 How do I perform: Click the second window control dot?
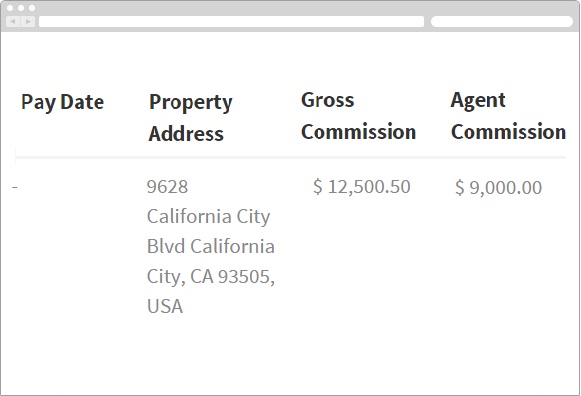pos(21,8)
